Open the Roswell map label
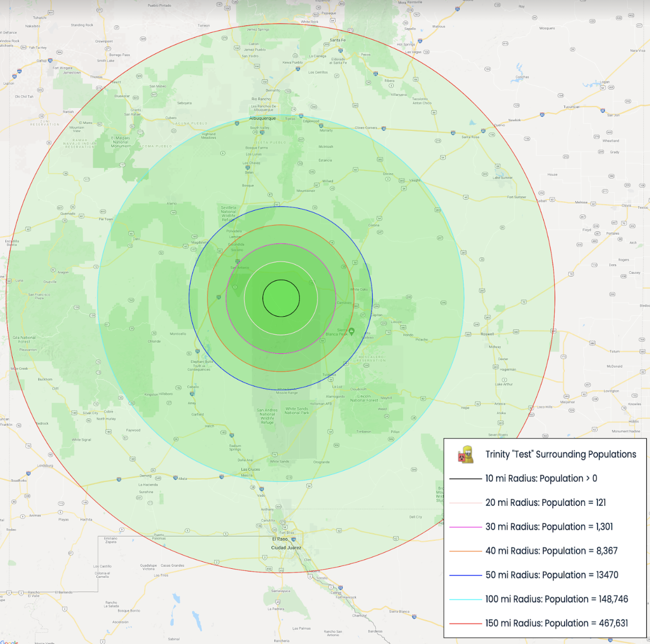 pyautogui.click(x=487, y=334)
